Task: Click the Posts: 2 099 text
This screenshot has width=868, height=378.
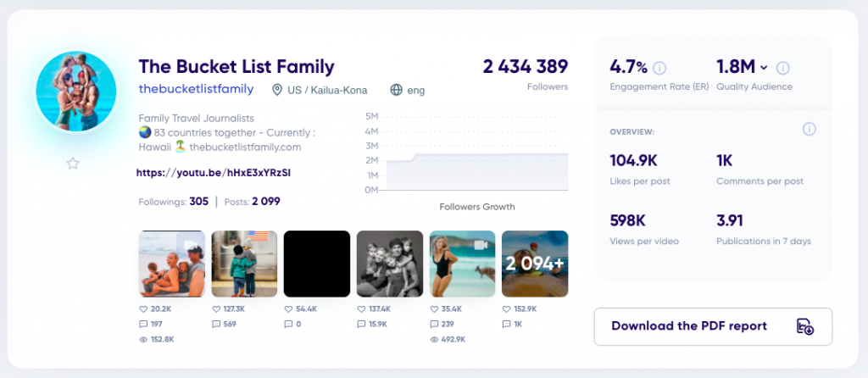Action: pos(252,202)
